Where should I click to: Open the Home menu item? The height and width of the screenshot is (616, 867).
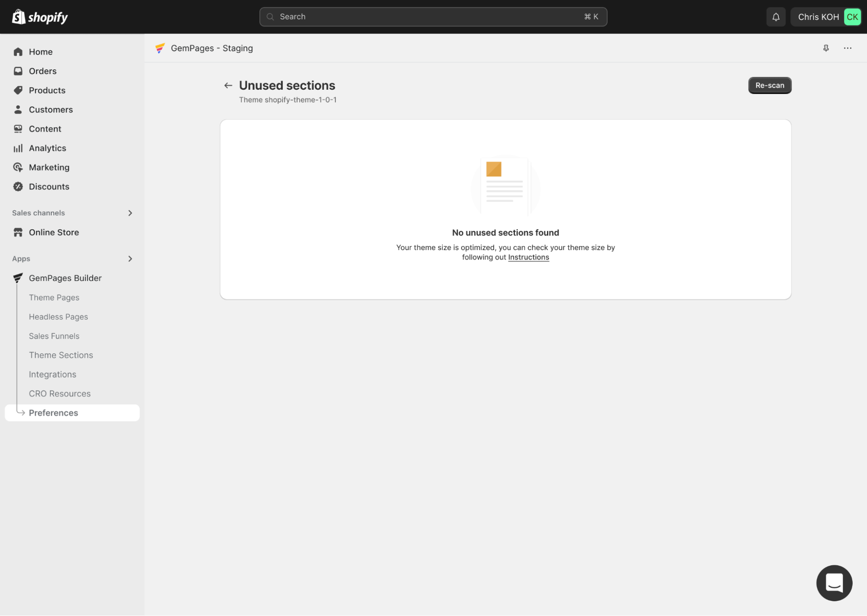click(x=40, y=52)
